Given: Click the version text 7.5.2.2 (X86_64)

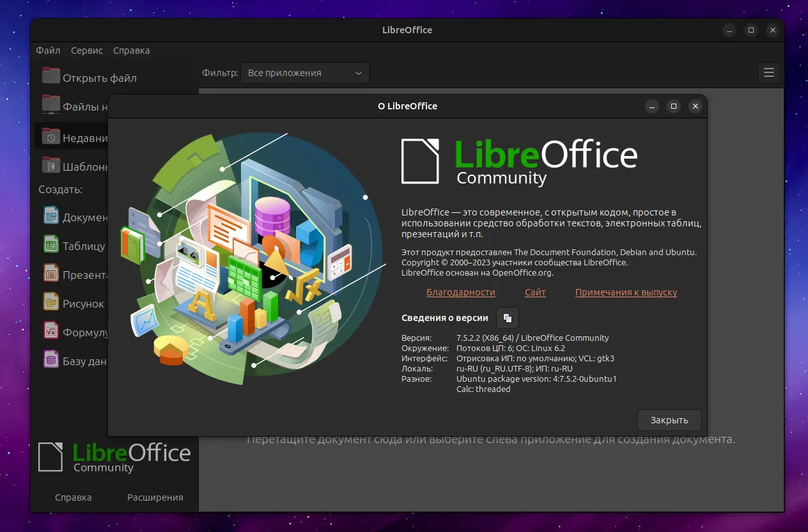Looking at the screenshot, I should pyautogui.click(x=486, y=338).
